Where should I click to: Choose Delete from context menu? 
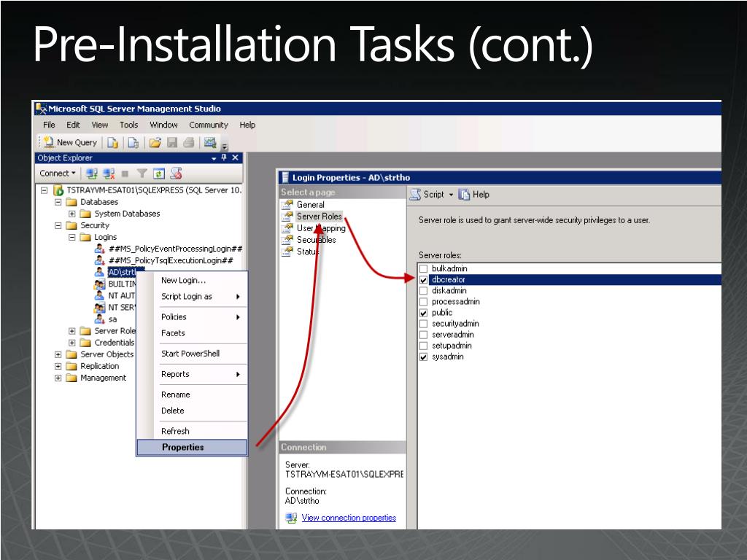click(x=192, y=411)
